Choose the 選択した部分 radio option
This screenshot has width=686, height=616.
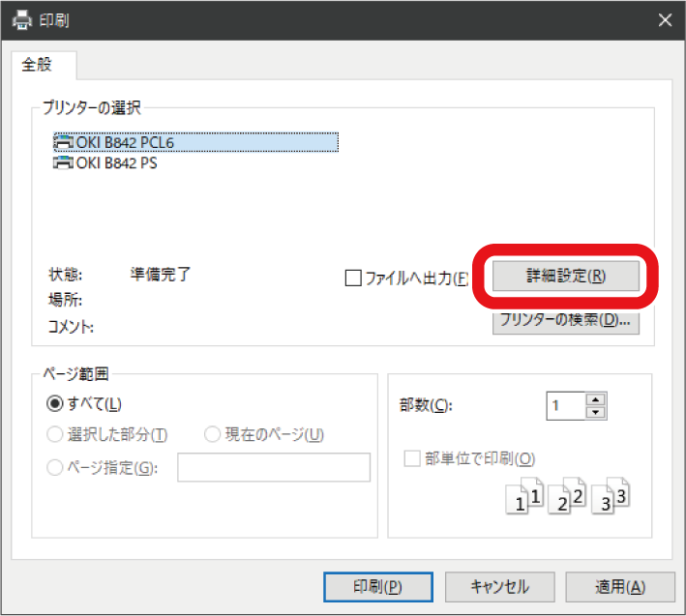(x=55, y=435)
